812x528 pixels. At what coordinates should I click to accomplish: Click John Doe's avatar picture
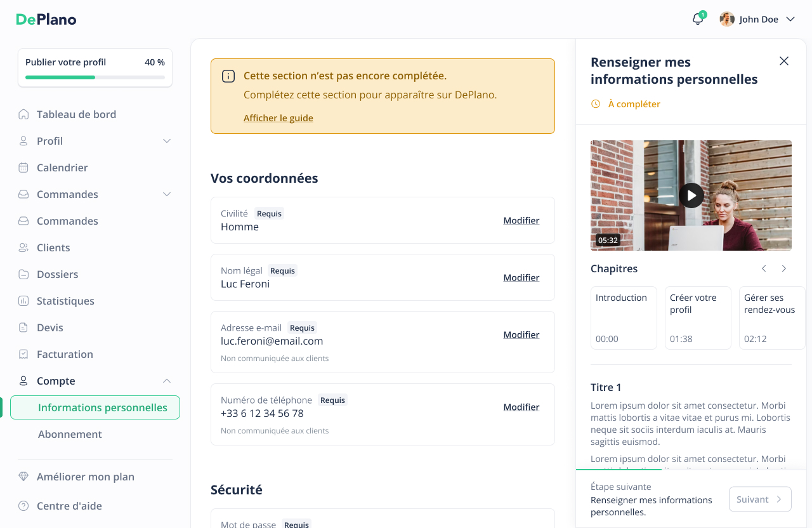(727, 19)
